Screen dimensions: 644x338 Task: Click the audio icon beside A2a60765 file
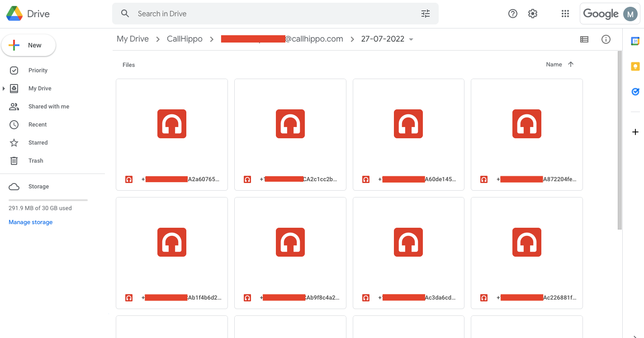[129, 179]
